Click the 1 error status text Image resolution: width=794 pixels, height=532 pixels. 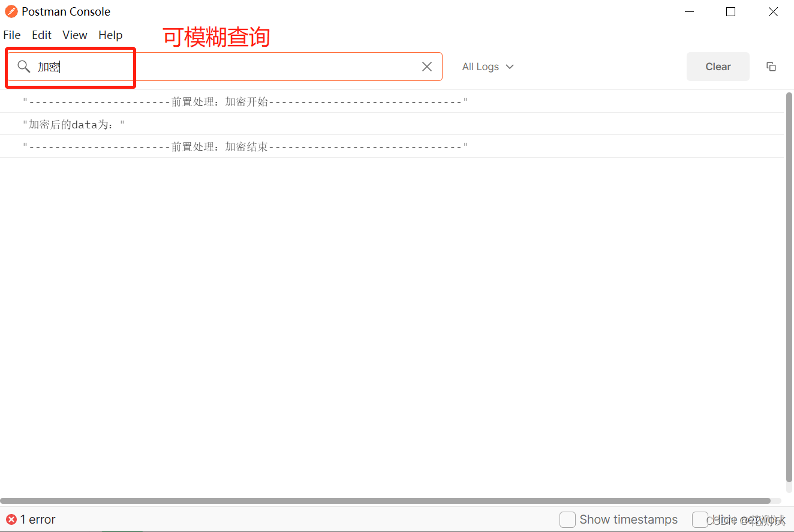click(38, 519)
